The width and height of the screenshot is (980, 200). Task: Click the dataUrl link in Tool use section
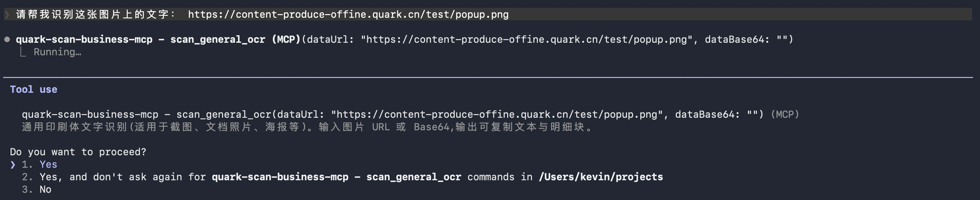(x=497, y=114)
